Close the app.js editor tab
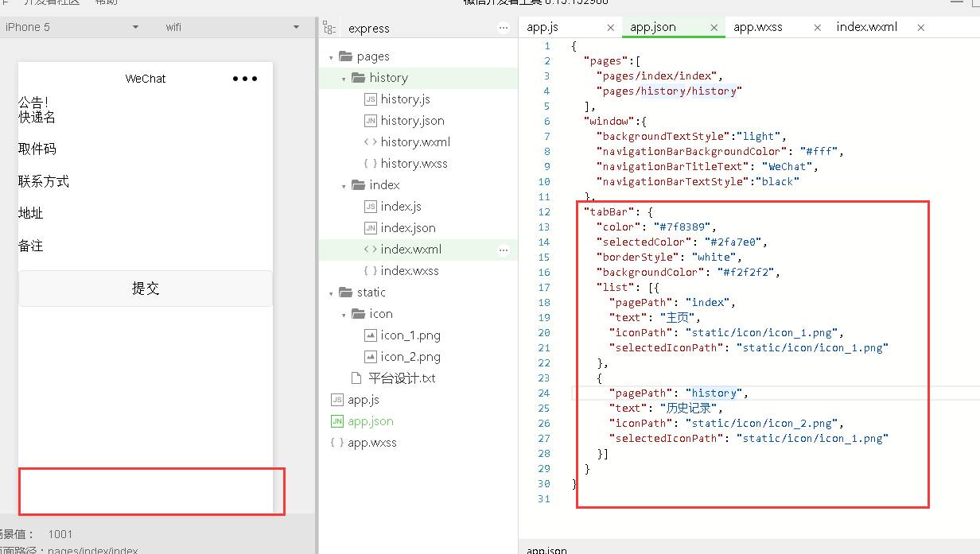Image resolution: width=980 pixels, height=554 pixels. click(611, 27)
